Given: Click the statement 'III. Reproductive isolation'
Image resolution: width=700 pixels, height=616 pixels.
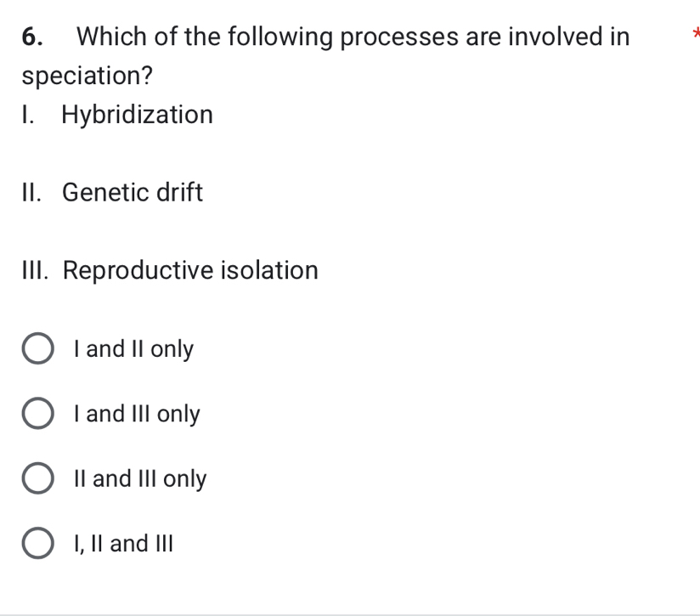Looking at the screenshot, I should click(x=169, y=270).
